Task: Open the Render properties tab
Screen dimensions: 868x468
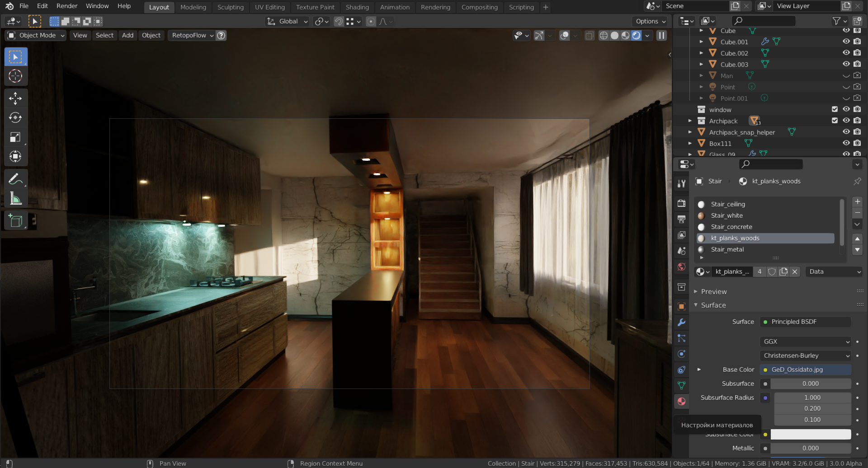Action: [681, 203]
